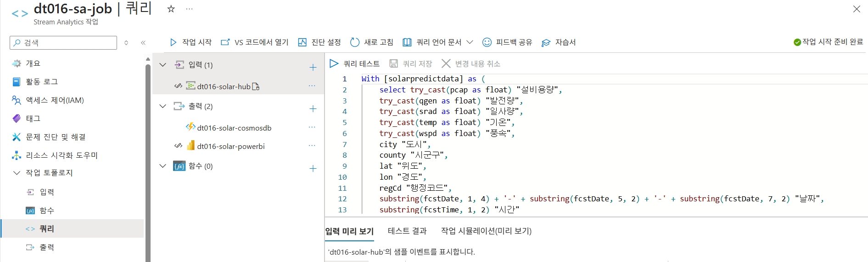Click on "설비용량" in query line 2
The image size is (868, 262).
coord(538,90)
